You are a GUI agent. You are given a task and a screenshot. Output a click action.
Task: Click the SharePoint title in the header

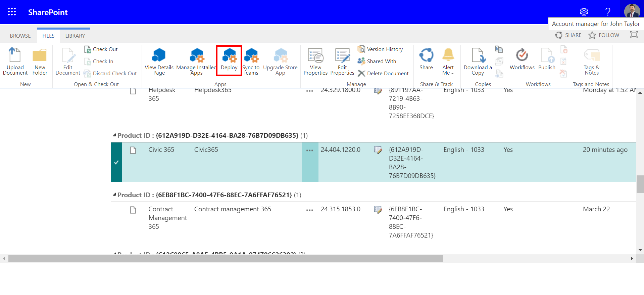(48, 12)
